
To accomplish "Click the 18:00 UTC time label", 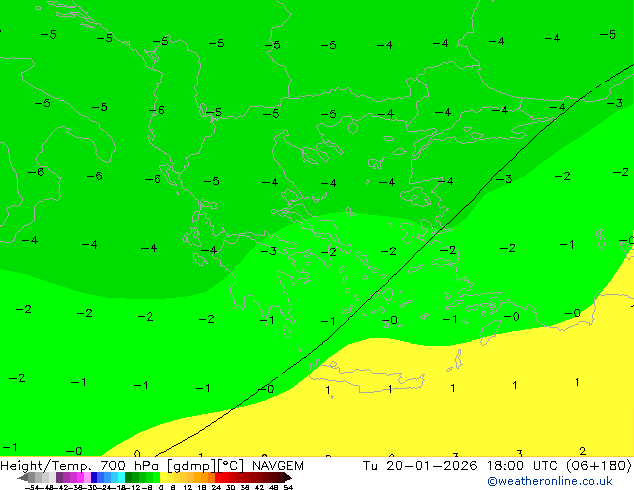I will (x=524, y=465).
